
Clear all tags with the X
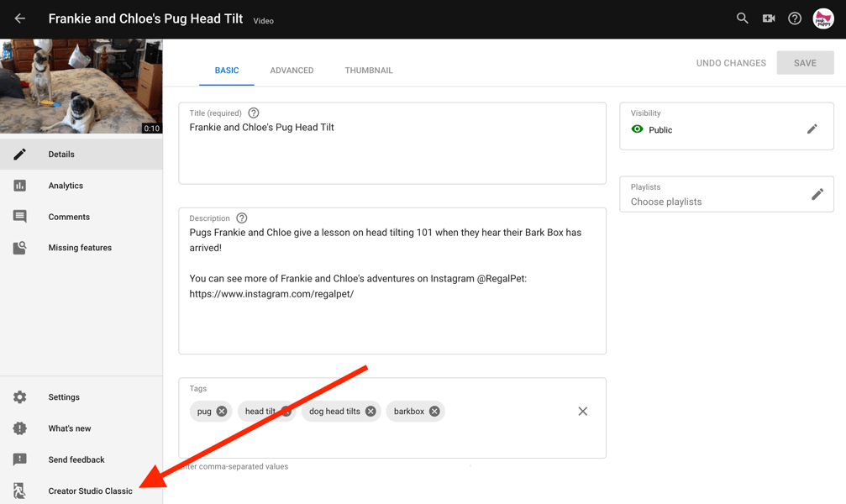coord(583,412)
